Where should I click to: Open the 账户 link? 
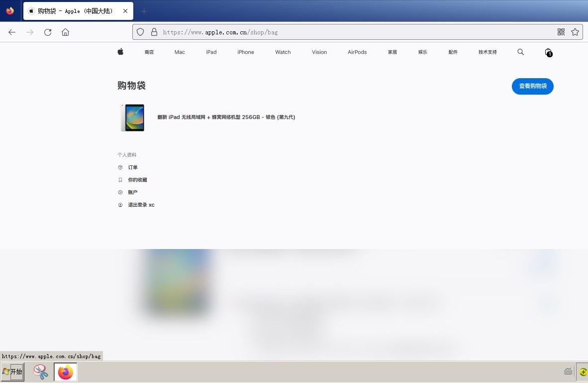click(x=133, y=192)
